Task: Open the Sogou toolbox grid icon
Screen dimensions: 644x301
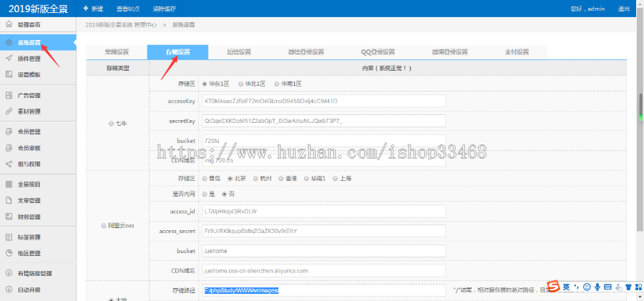Action: [639, 287]
